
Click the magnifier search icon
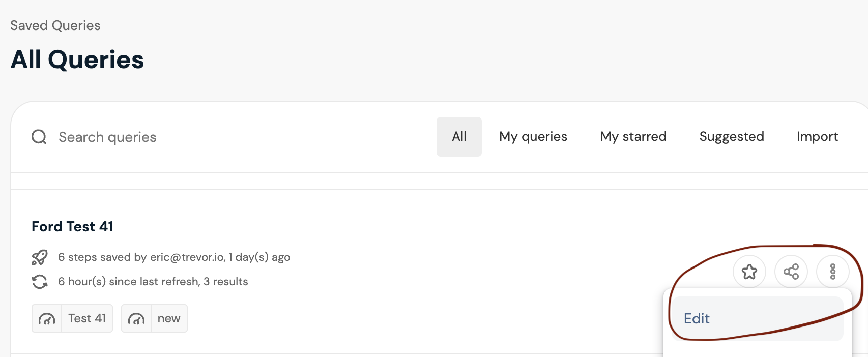pyautogui.click(x=39, y=137)
